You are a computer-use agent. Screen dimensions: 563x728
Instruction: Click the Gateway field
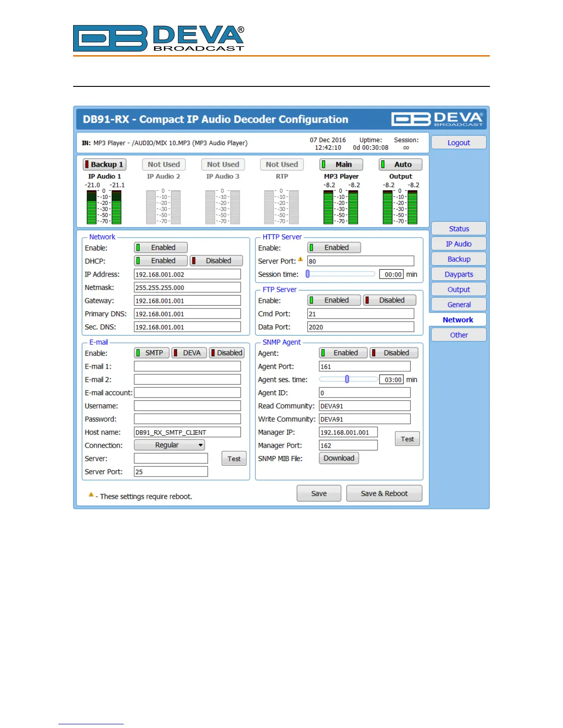click(x=187, y=301)
